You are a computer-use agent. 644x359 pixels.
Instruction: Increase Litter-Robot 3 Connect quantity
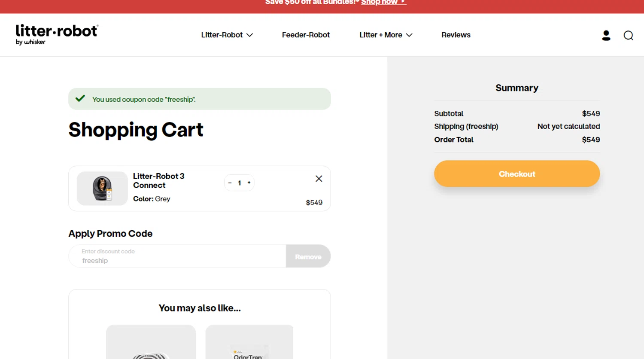pyautogui.click(x=249, y=183)
